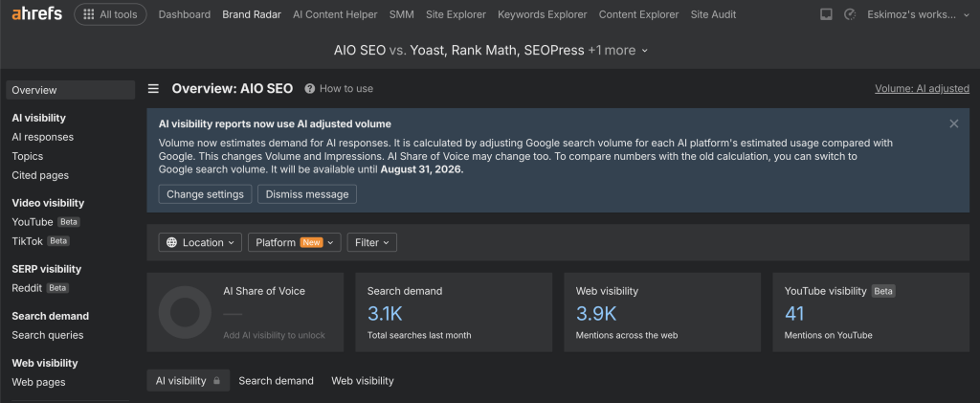The image size is (980, 403).
Task: Click the Search demand sidebar heading
Action: point(51,316)
